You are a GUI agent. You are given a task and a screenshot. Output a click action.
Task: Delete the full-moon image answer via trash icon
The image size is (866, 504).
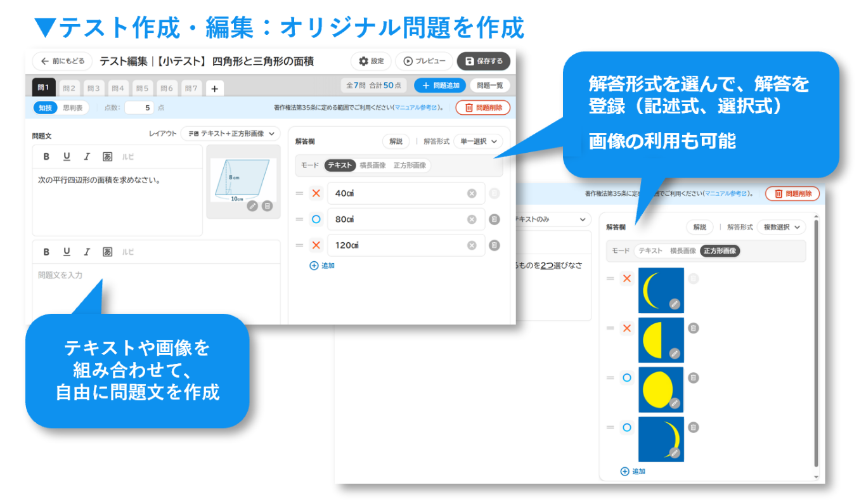pos(694,378)
